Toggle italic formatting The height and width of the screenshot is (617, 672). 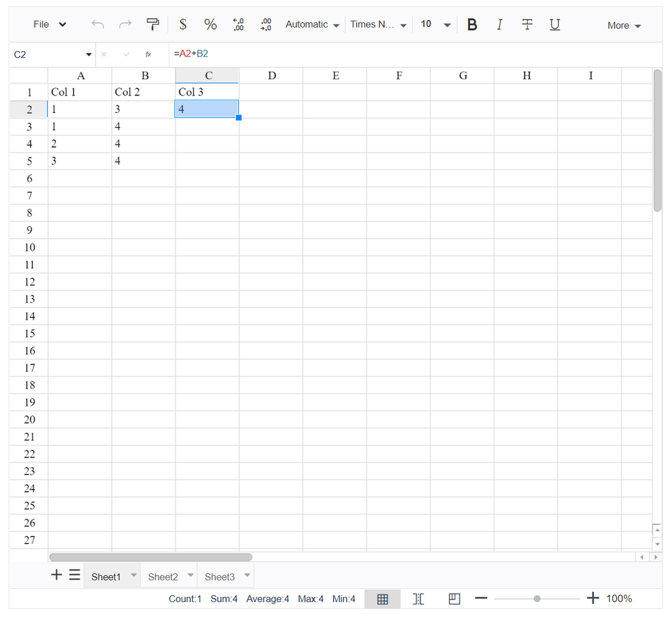(499, 24)
